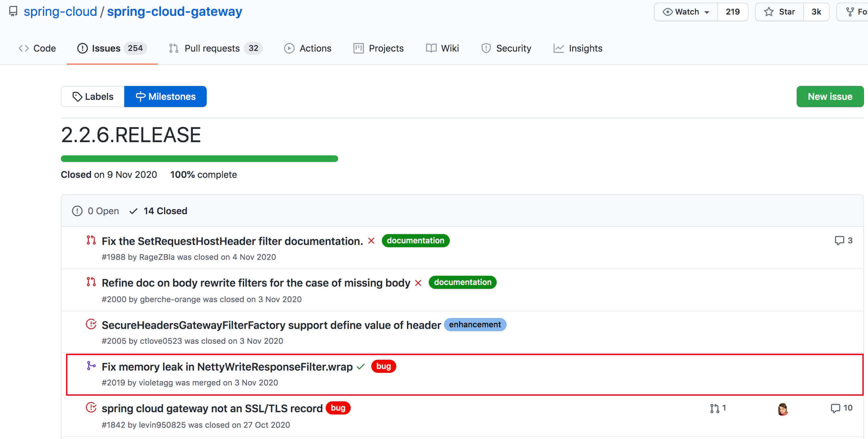This screenshot has width=868, height=439.
Task: Open the Watch dropdown menu
Action: click(x=686, y=12)
